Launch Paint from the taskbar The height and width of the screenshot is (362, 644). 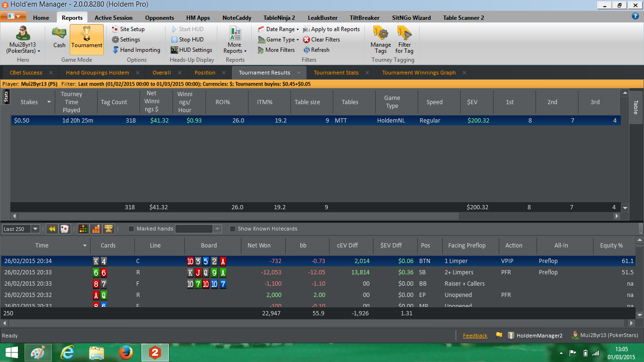click(x=38, y=353)
